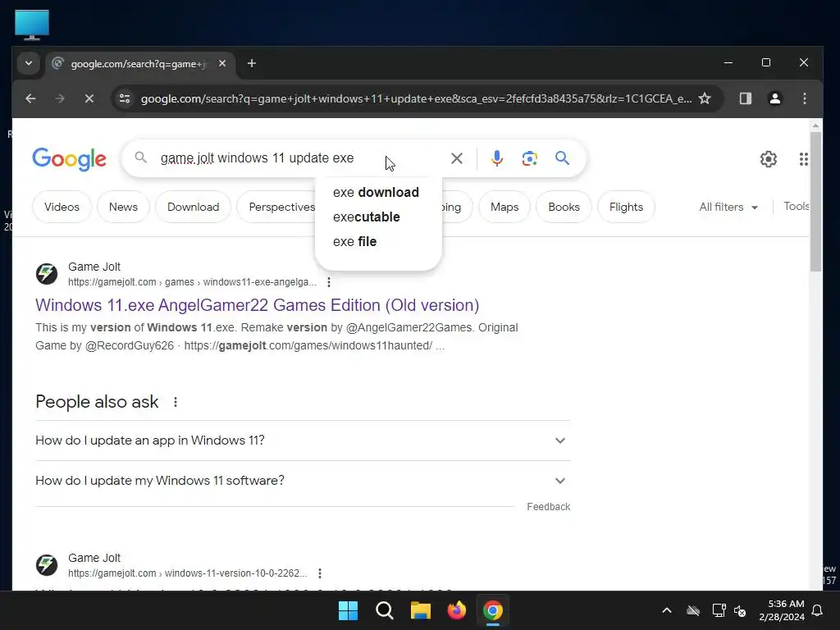This screenshot has width=840, height=630.
Task: Click the muted volume tray icon
Action: pos(741,610)
